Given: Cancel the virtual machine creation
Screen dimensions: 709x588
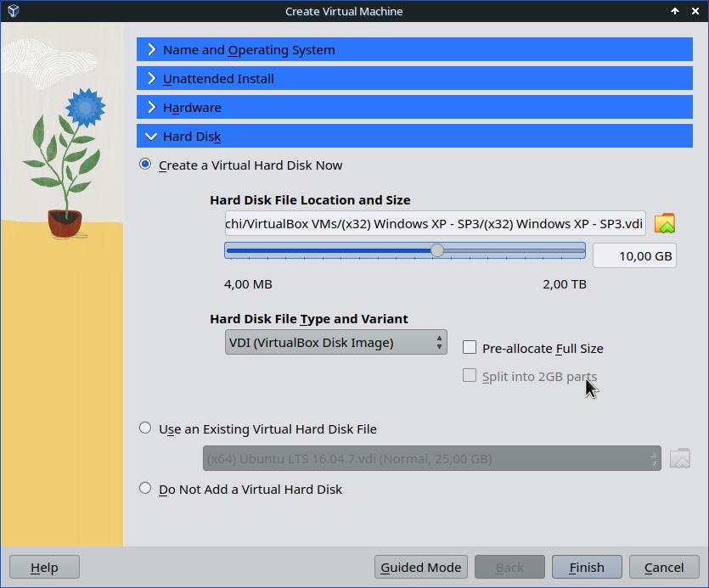Looking at the screenshot, I should point(664,567).
